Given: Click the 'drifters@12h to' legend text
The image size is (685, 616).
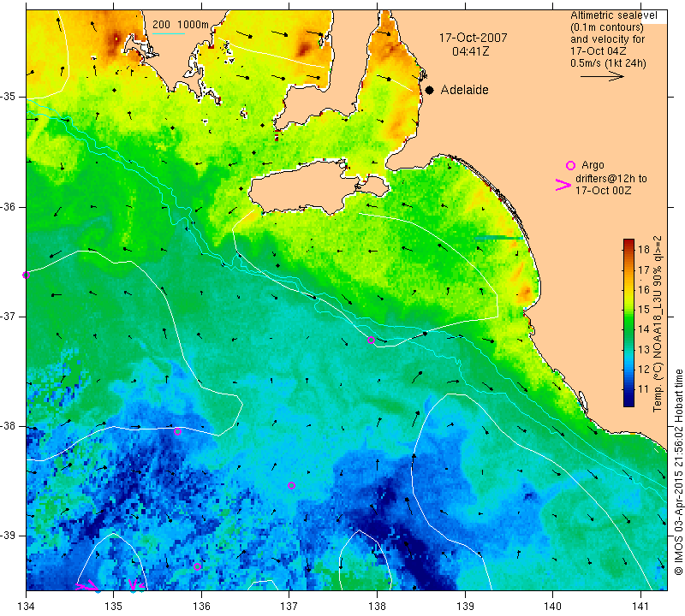Looking at the screenshot, I should pyautogui.click(x=611, y=179).
